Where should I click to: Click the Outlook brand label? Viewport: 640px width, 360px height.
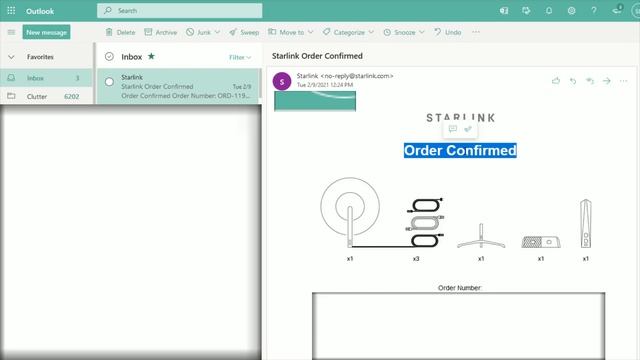pyautogui.click(x=40, y=11)
